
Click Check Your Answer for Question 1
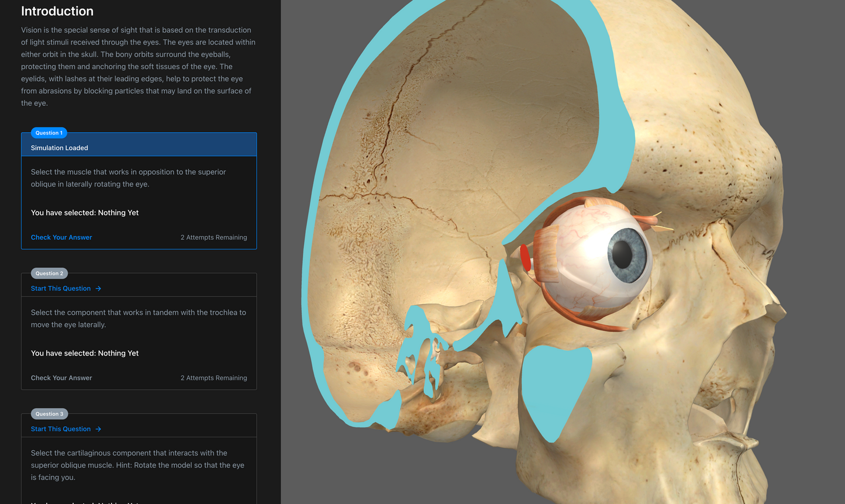click(x=61, y=237)
